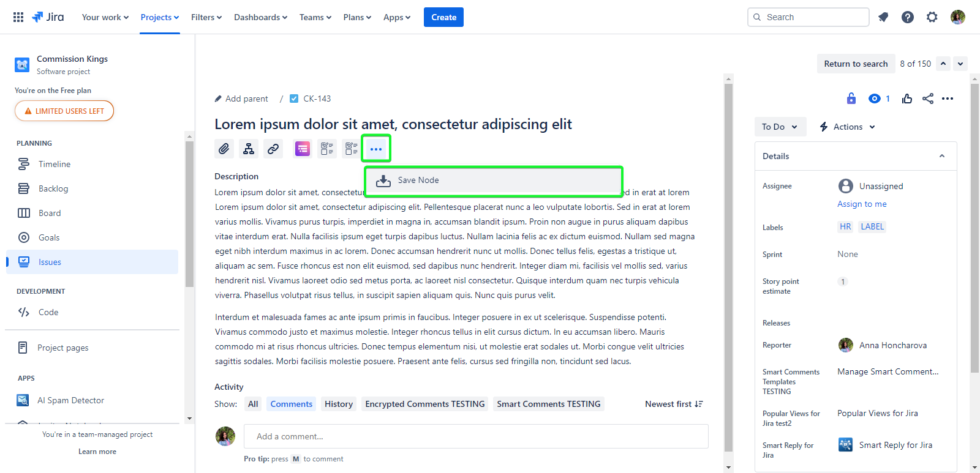The image size is (980, 473).
Task: Click the thumbs up vote icon
Action: tap(907, 99)
